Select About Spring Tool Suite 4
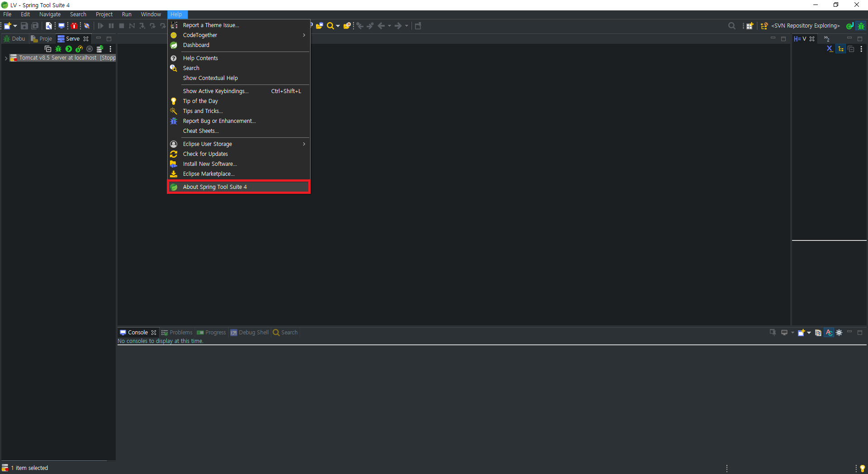The width and height of the screenshot is (868, 474). click(239, 187)
